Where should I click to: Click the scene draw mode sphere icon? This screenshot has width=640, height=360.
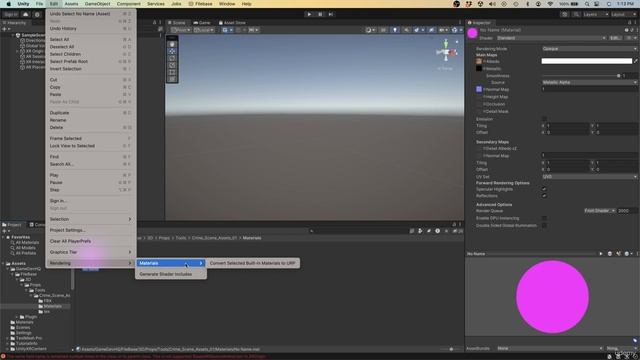[x=369, y=30]
